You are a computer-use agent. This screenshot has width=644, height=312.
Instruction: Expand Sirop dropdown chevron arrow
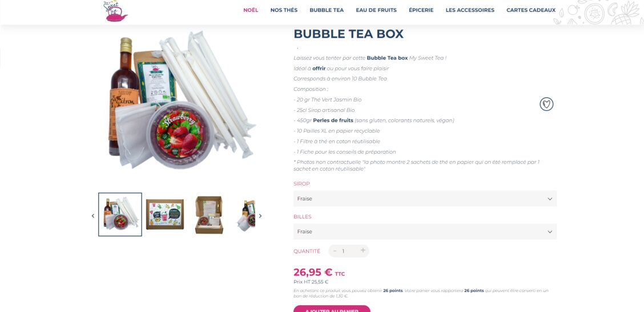pos(550,199)
